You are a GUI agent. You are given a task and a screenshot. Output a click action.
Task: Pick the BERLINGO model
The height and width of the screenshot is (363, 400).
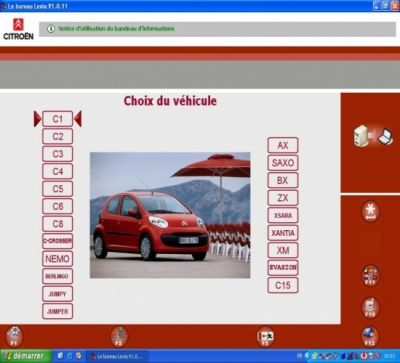(x=58, y=276)
